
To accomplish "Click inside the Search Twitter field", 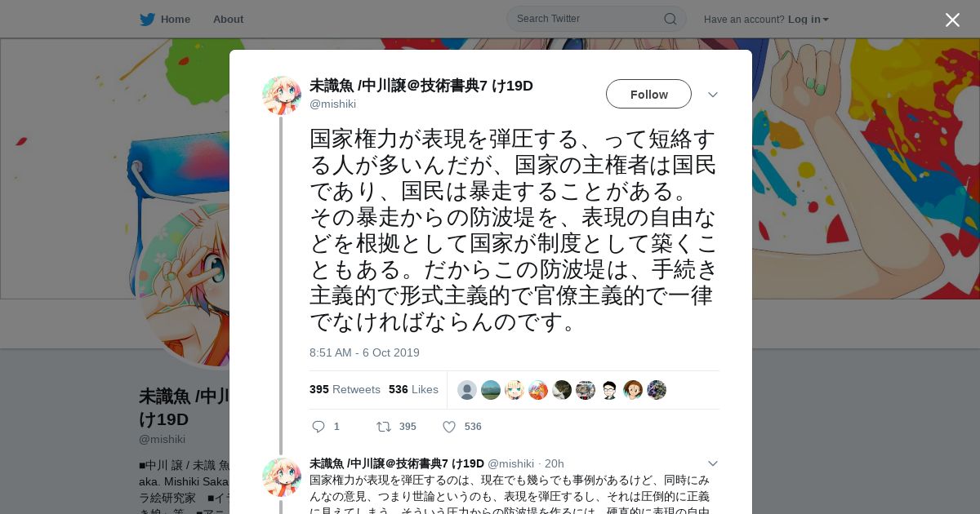I will click(x=588, y=19).
